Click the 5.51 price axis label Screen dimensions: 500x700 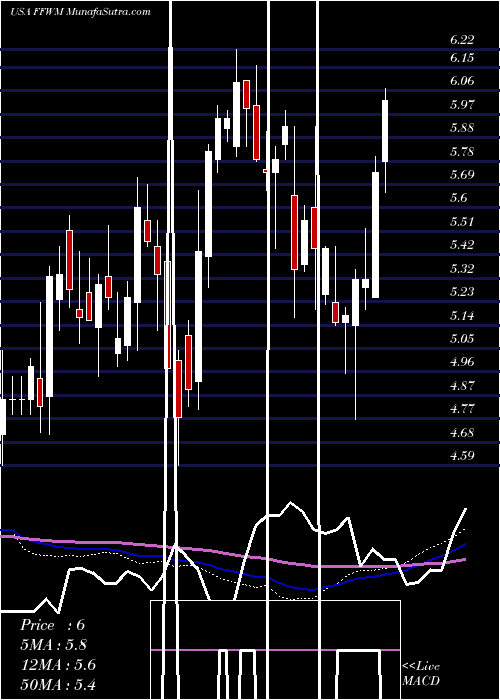pos(461,221)
